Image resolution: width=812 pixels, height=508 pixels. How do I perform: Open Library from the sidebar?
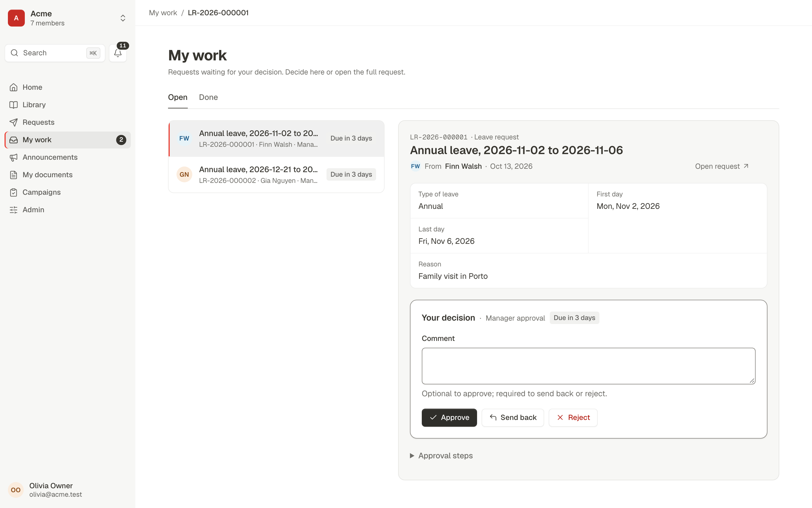tap(68, 105)
